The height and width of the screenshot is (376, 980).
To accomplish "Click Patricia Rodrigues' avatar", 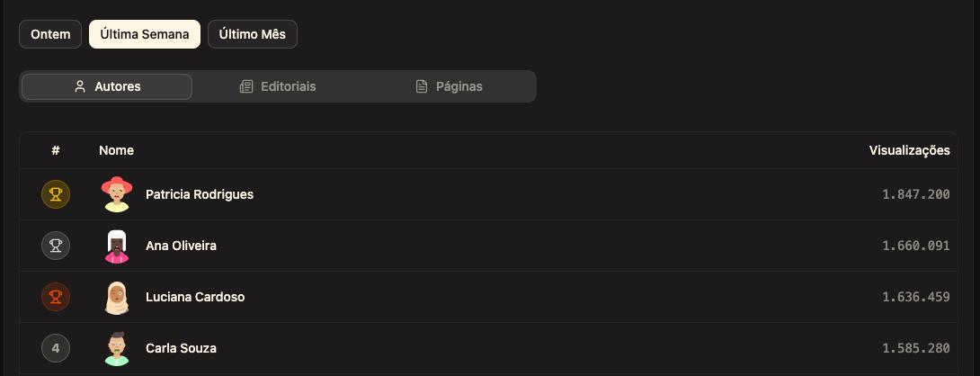I will coord(117,194).
